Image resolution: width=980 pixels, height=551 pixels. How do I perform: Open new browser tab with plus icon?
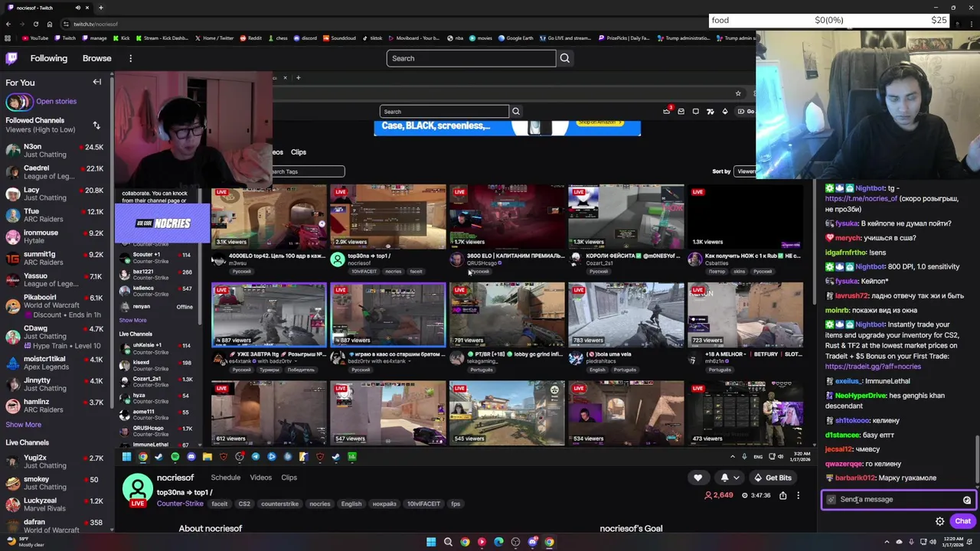click(100, 8)
